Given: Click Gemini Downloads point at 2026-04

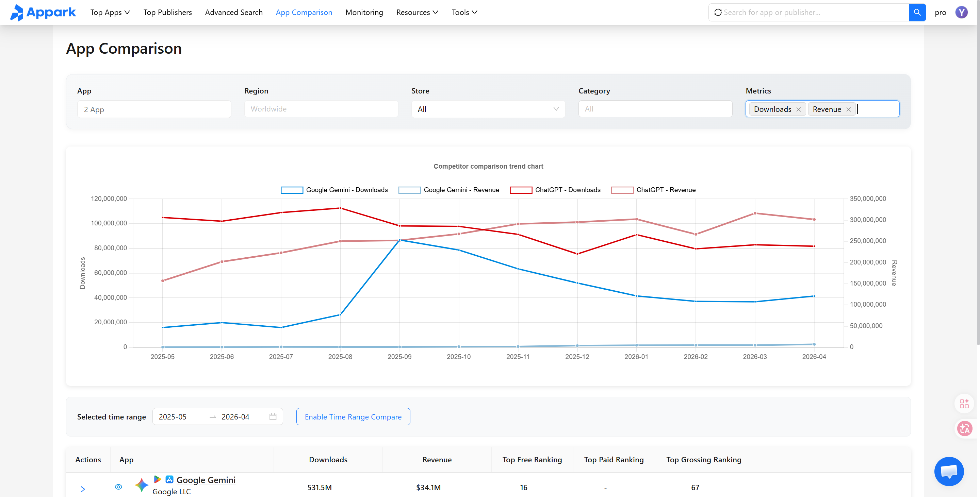Looking at the screenshot, I should [814, 296].
